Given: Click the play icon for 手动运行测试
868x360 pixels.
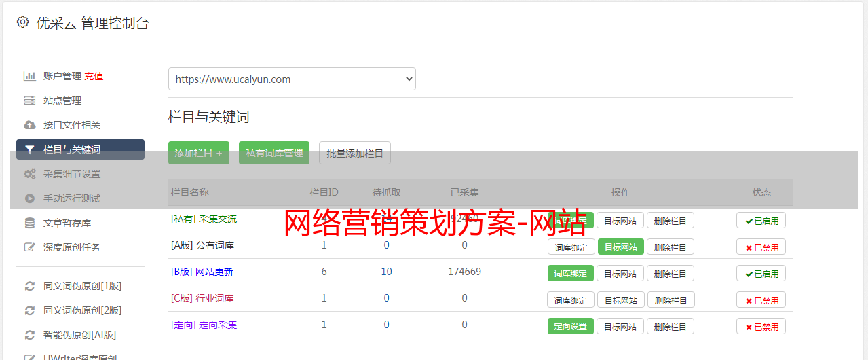Looking at the screenshot, I should point(30,198).
